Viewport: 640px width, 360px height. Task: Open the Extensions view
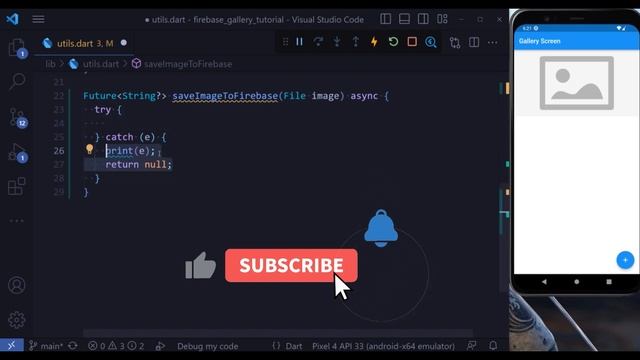17,187
